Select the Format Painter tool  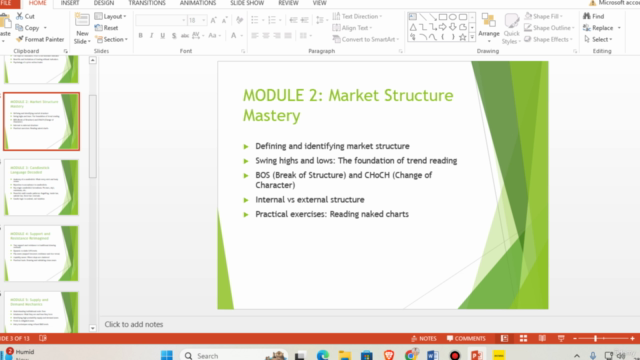pyautogui.click(x=40, y=39)
